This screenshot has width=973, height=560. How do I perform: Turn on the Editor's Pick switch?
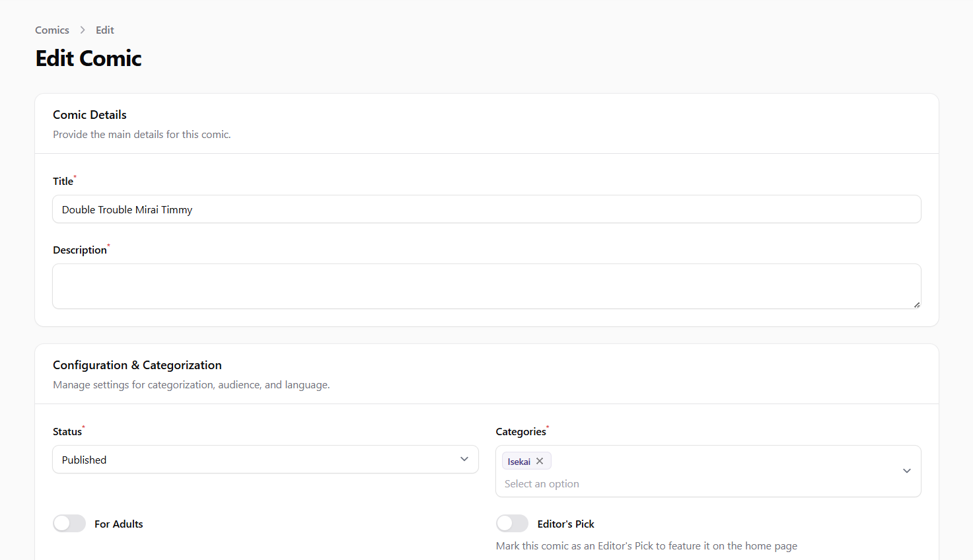(x=512, y=524)
